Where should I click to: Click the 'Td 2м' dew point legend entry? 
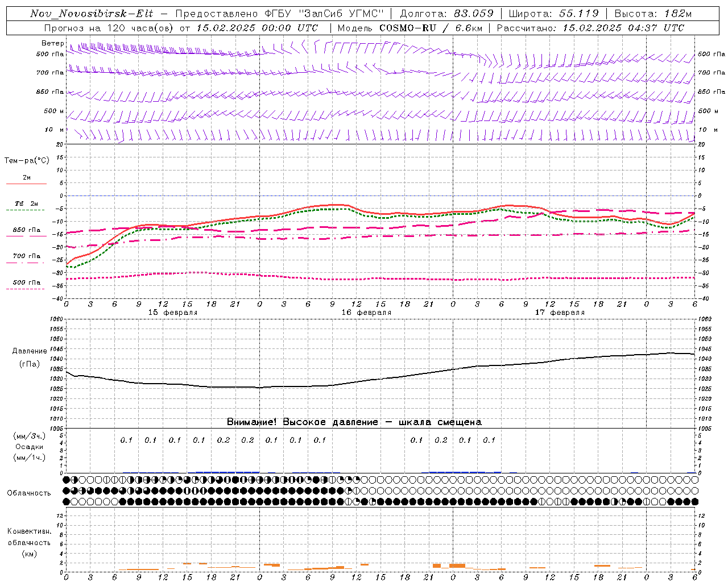tap(27, 203)
